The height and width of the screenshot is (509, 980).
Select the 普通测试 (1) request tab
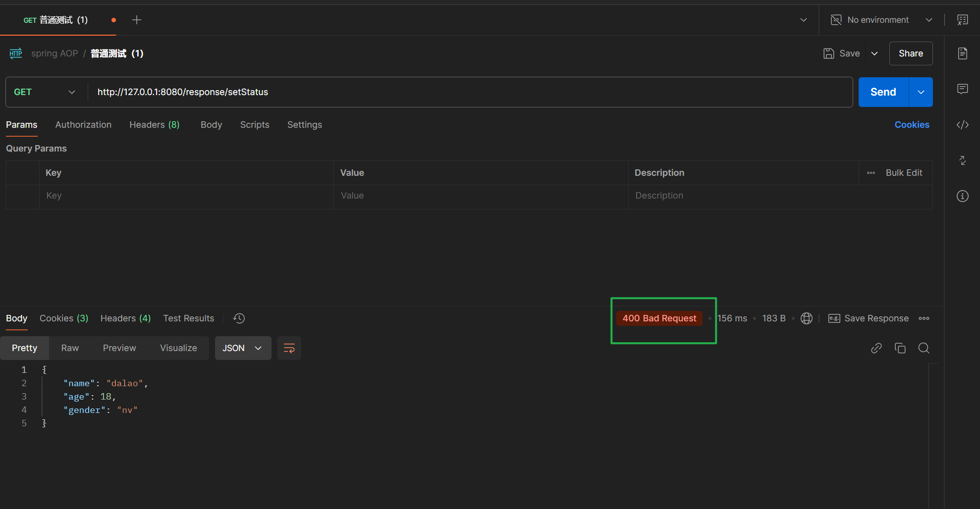[58, 20]
